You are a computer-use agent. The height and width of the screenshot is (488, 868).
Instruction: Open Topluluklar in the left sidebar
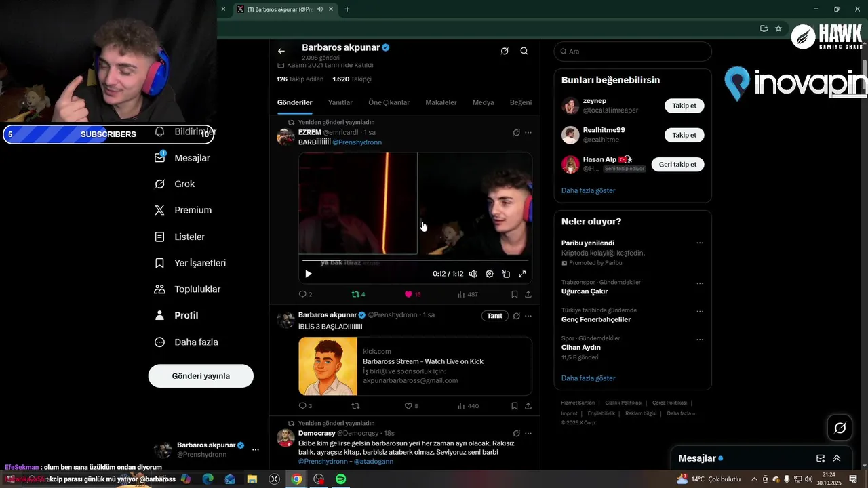coord(187,289)
